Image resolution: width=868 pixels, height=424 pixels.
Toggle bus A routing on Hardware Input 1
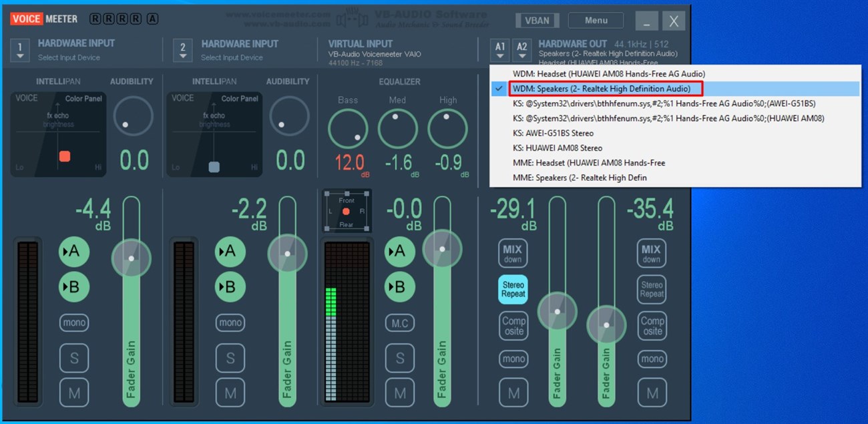73,251
